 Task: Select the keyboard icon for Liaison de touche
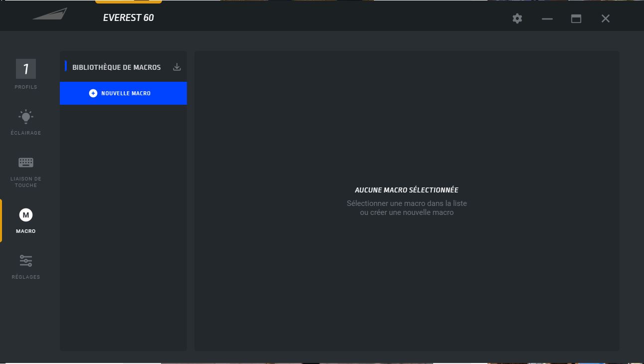pos(26,163)
